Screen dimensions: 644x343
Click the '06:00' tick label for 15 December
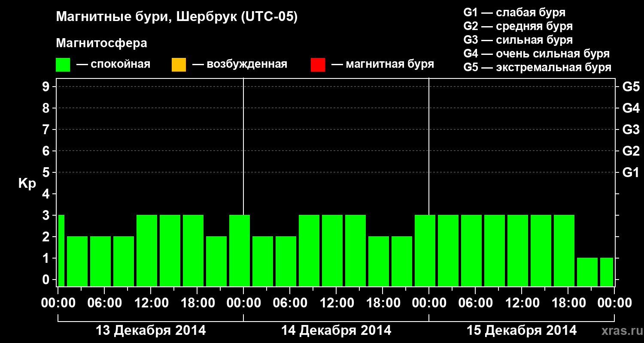(475, 303)
